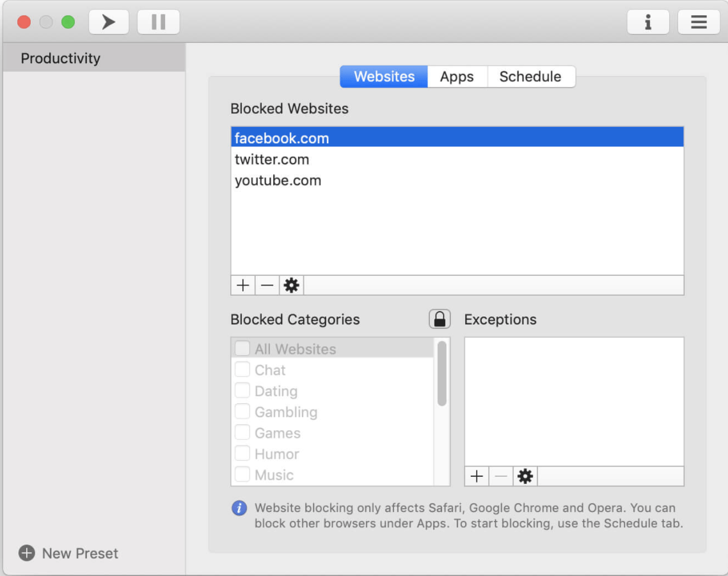Add an exception with the plus button

[477, 476]
